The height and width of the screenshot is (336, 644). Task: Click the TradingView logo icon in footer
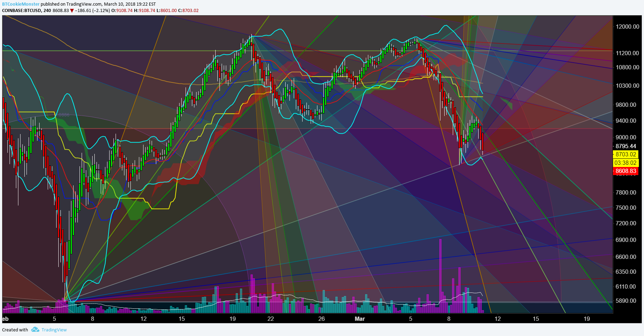[x=35, y=330]
